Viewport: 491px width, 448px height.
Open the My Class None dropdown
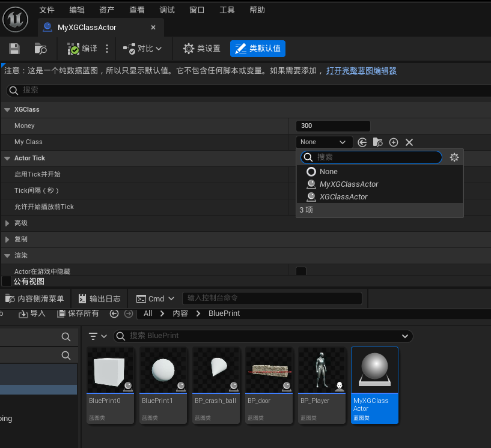point(325,142)
